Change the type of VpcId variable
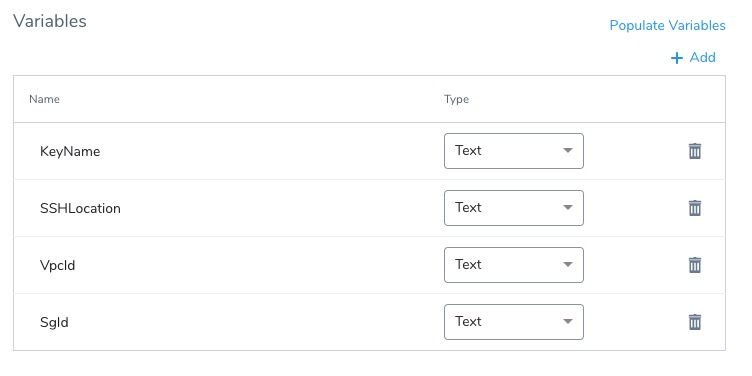752x376 pixels. coord(514,265)
